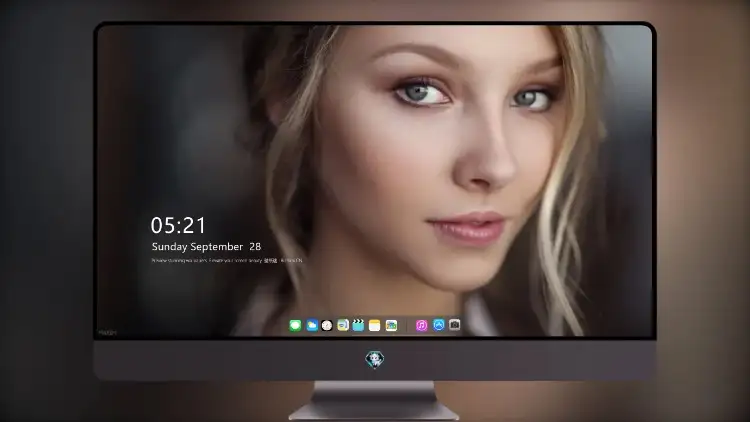Screen dimensions: 750x422
Task: Open the Weather app in the dock
Action: pos(312,326)
